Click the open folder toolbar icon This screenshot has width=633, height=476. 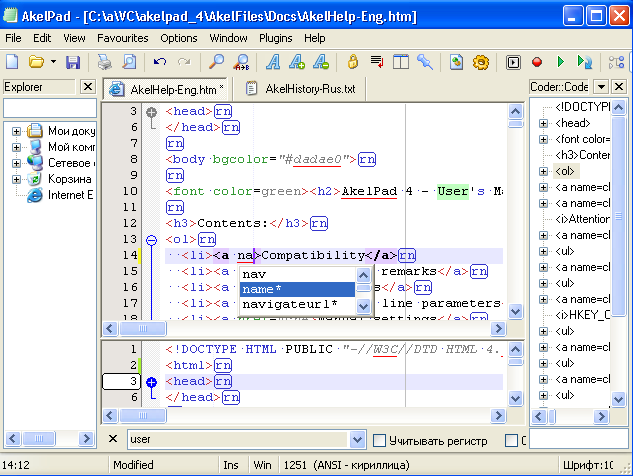(x=36, y=62)
